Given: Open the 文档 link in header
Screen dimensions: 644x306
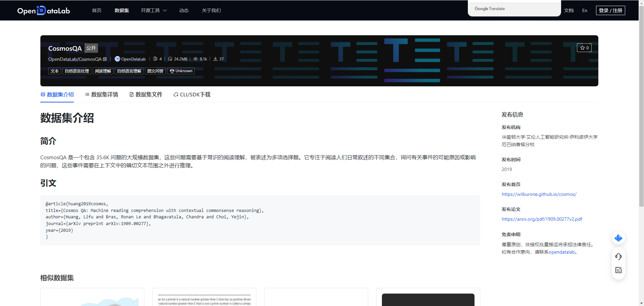Looking at the screenshot, I should pyautogui.click(x=569, y=10).
